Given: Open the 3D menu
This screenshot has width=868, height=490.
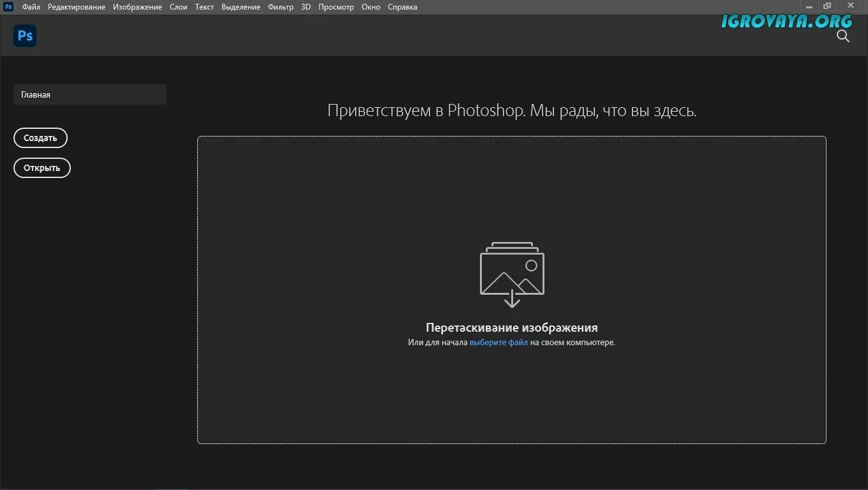Looking at the screenshot, I should click(306, 7).
